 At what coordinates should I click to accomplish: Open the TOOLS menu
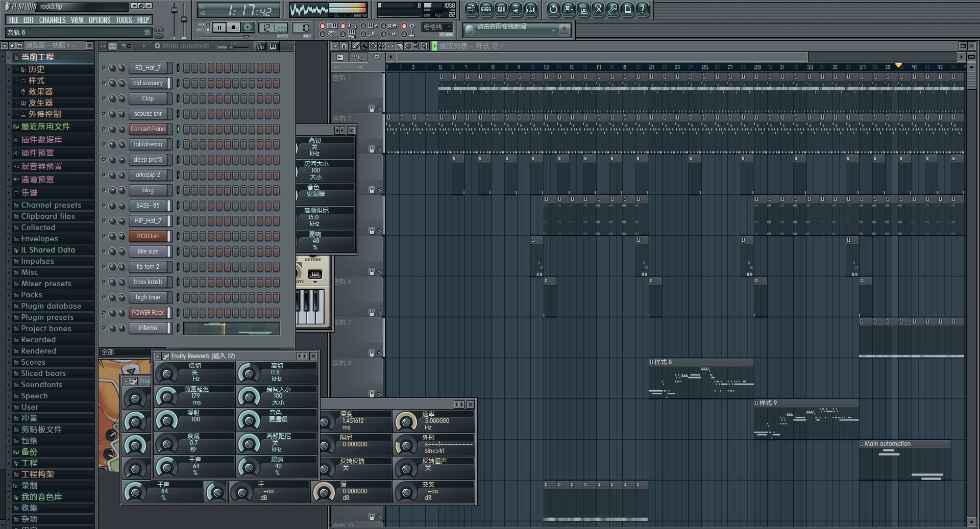(124, 20)
